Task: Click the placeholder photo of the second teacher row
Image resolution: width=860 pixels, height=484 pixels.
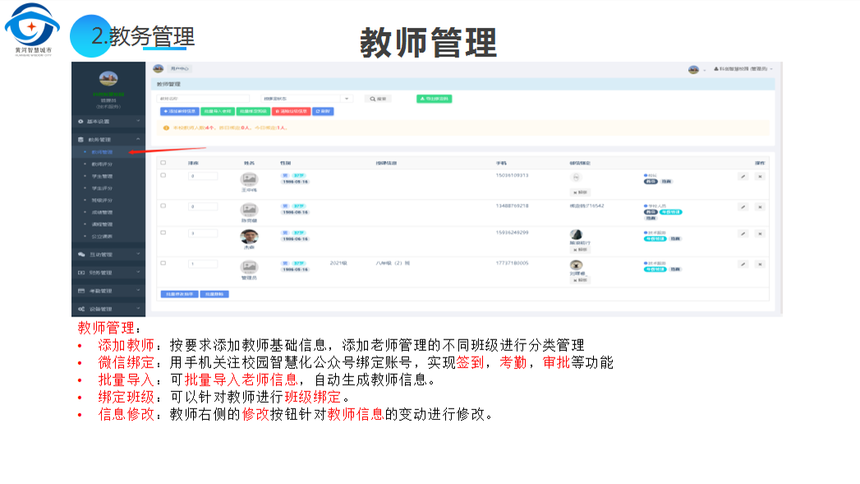Action: [x=249, y=209]
